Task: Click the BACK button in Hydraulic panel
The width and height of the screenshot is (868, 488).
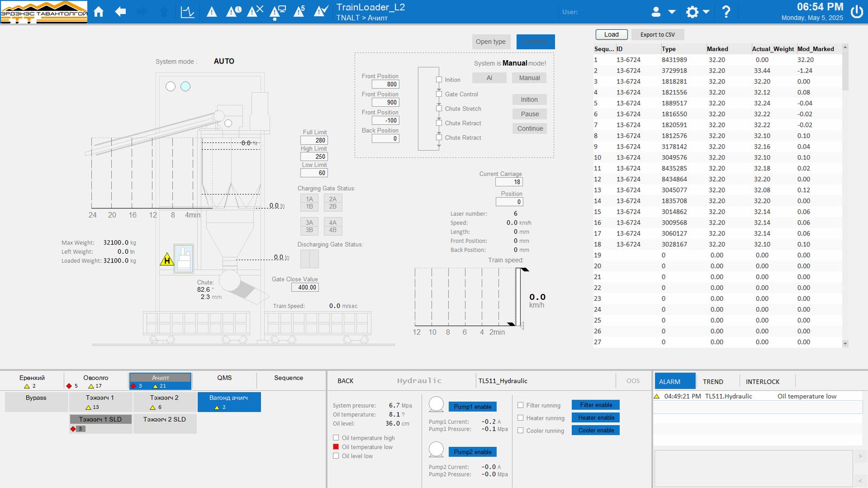Action: tap(346, 381)
